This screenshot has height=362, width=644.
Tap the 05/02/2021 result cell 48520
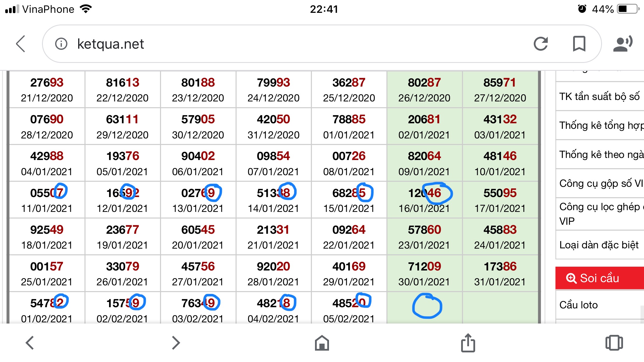(349, 309)
